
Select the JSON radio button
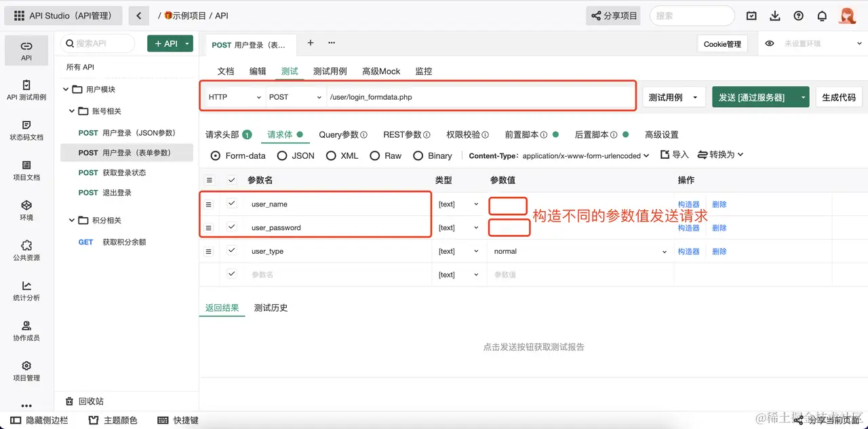[282, 155]
